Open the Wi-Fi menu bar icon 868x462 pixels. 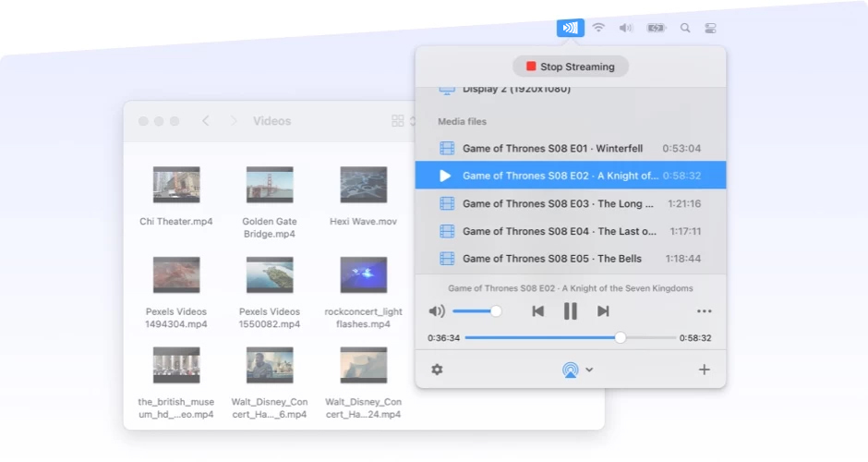coord(598,28)
